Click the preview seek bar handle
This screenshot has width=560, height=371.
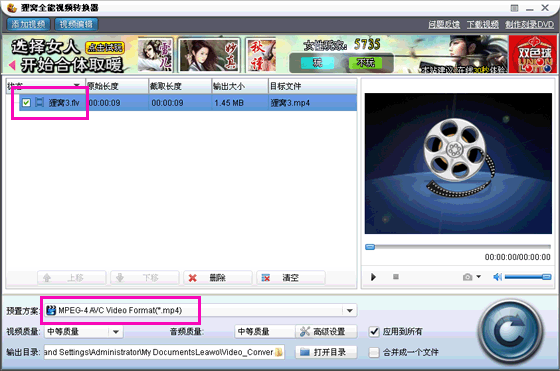370,247
